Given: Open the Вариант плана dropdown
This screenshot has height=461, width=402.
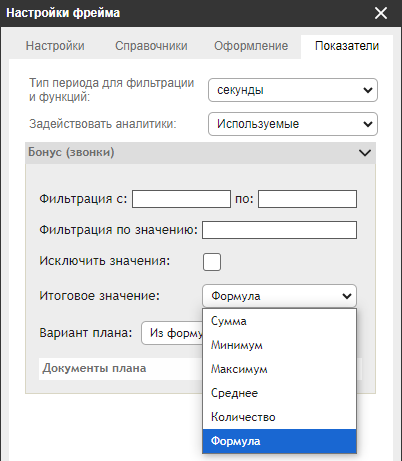Looking at the screenshot, I should 172,333.
